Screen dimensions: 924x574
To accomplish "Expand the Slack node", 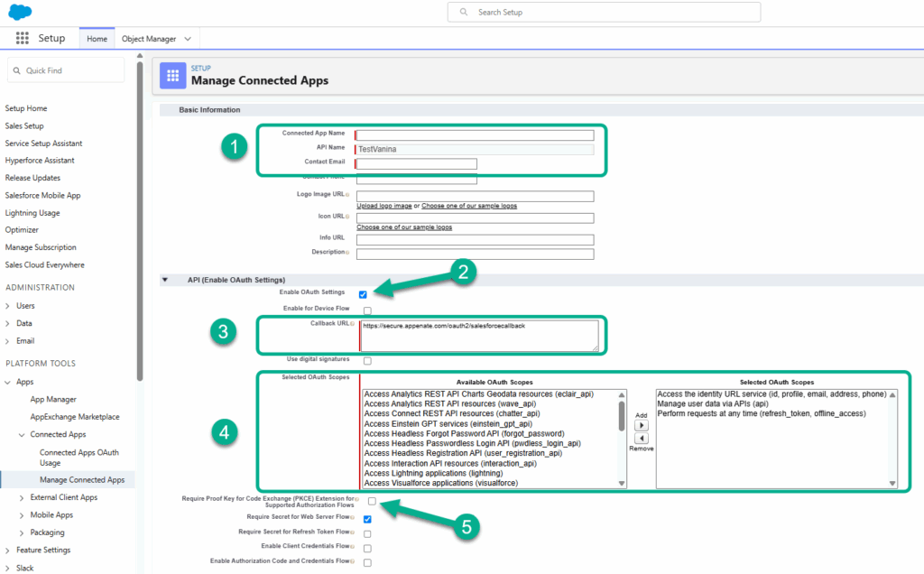I will coord(7,568).
